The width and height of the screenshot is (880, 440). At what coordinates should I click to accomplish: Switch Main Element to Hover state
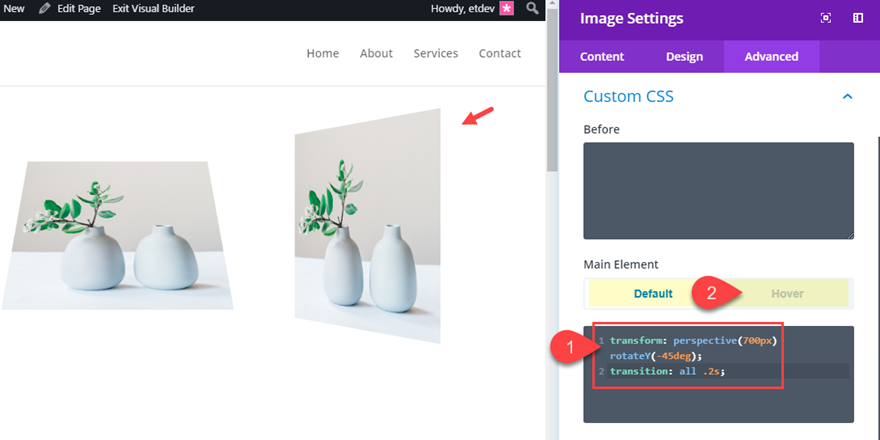[787, 293]
